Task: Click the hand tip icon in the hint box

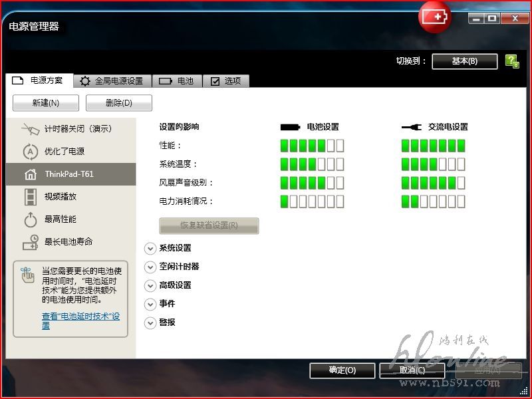Action: pos(27,275)
